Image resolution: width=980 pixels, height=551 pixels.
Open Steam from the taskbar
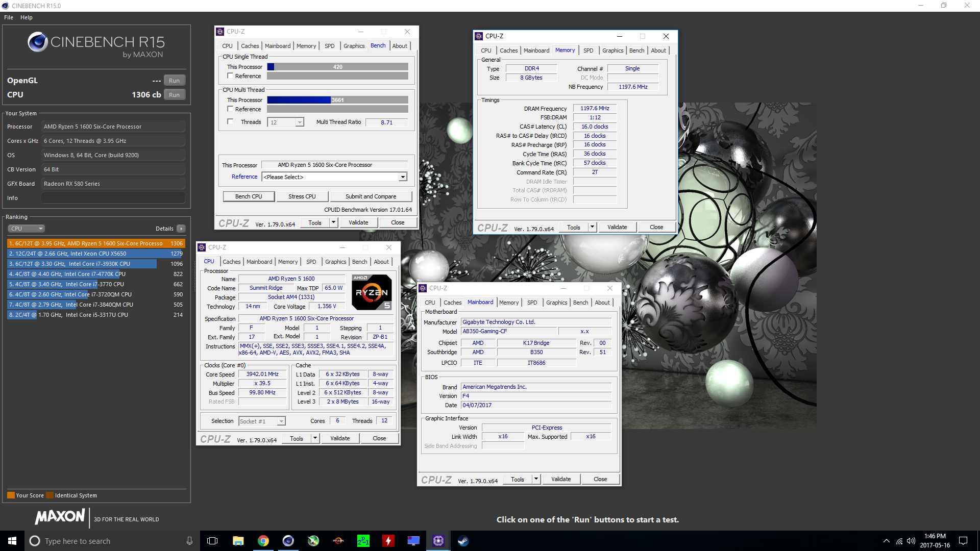click(463, 541)
